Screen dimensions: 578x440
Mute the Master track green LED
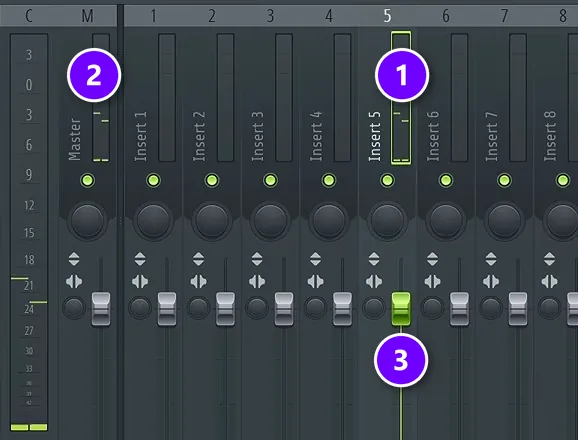[87, 180]
